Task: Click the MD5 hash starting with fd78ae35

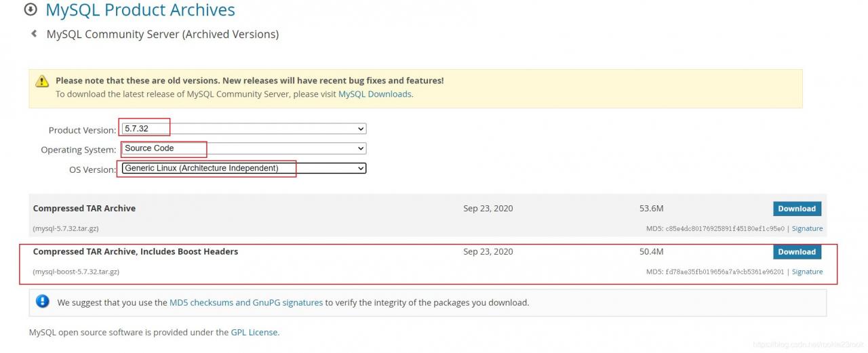Action: (x=724, y=272)
